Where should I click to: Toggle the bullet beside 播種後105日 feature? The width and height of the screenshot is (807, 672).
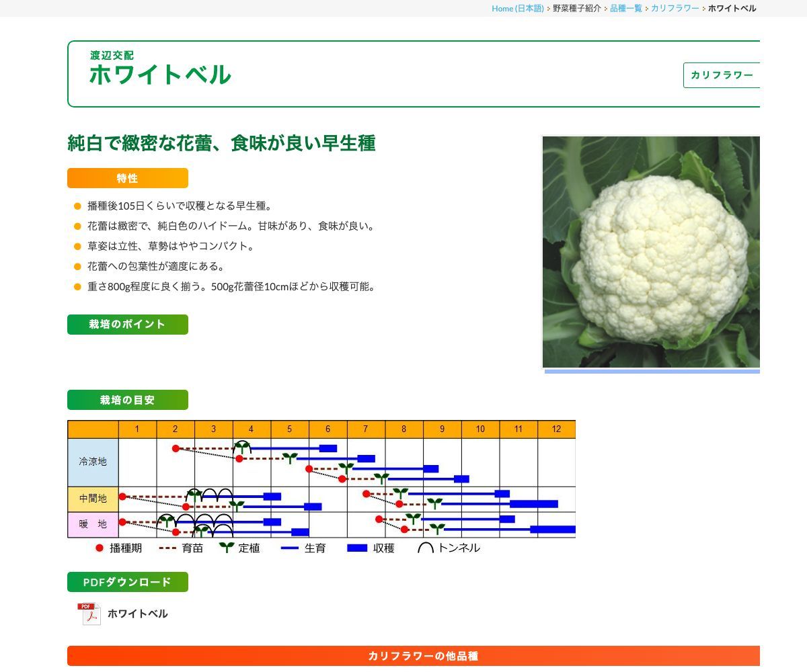click(76, 206)
